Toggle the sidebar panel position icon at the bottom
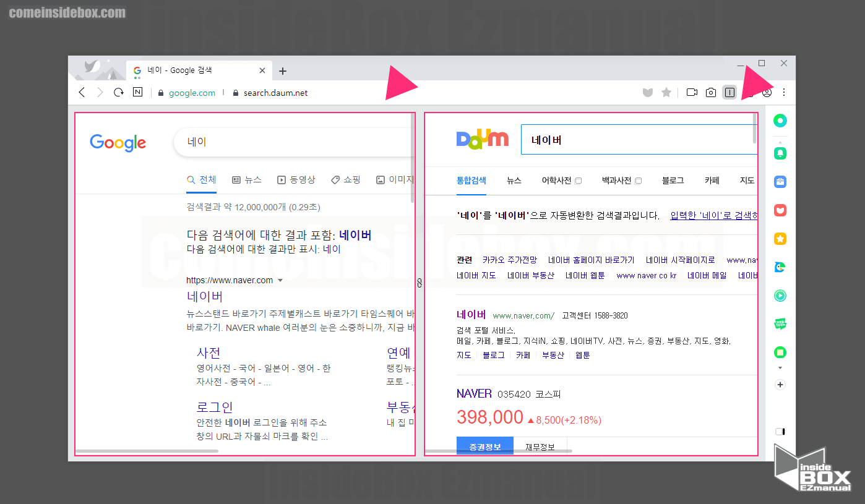Viewport: 865px width, 504px height. point(780,432)
